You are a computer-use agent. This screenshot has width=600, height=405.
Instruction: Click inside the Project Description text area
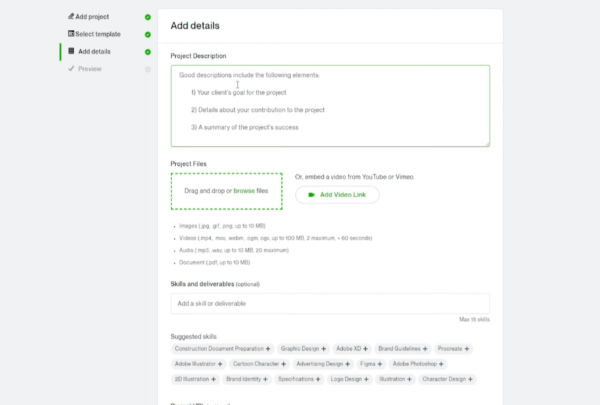point(330,106)
